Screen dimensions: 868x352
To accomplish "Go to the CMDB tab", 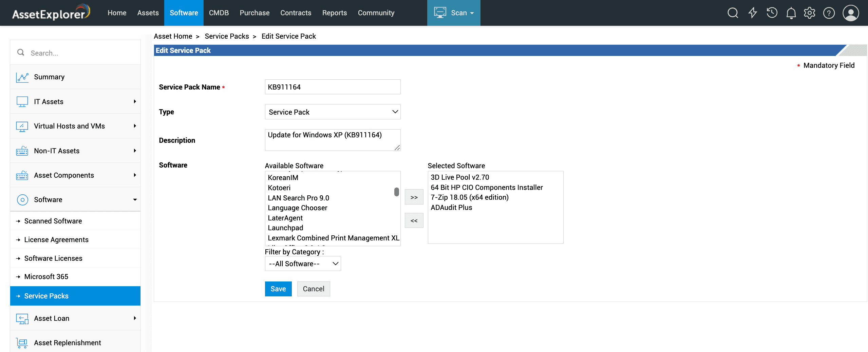I will pos(219,13).
